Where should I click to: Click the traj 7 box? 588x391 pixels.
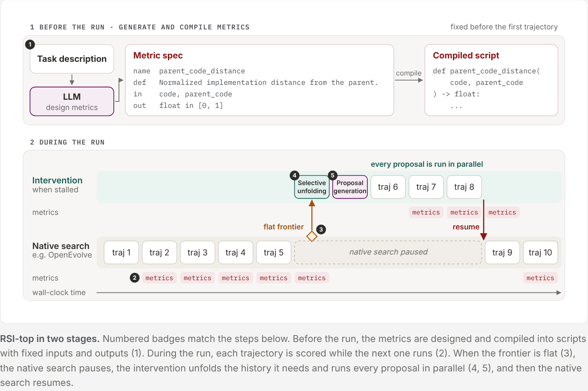(x=426, y=187)
